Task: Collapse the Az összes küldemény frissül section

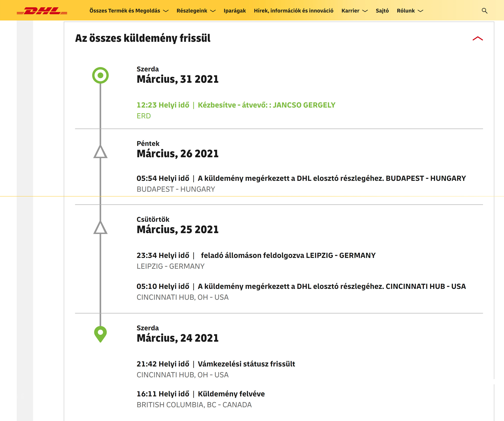Action: 478,38
